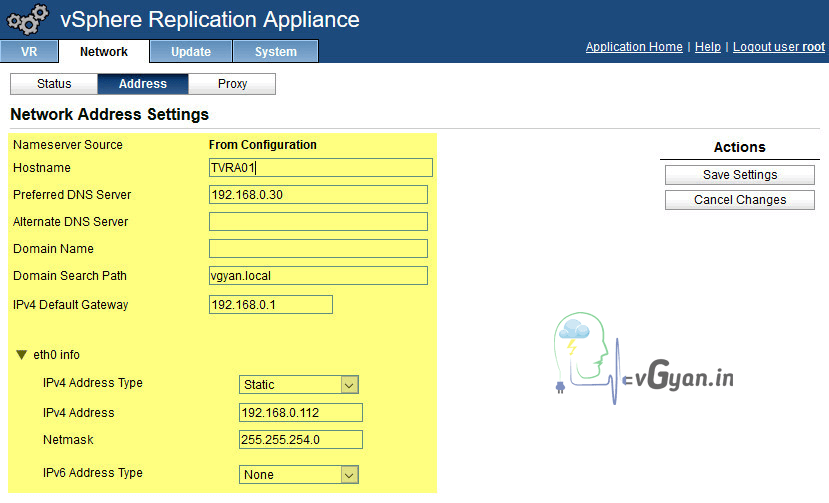The height and width of the screenshot is (503, 829).
Task: Collapse the eth0 info section triangle
Action: point(22,355)
